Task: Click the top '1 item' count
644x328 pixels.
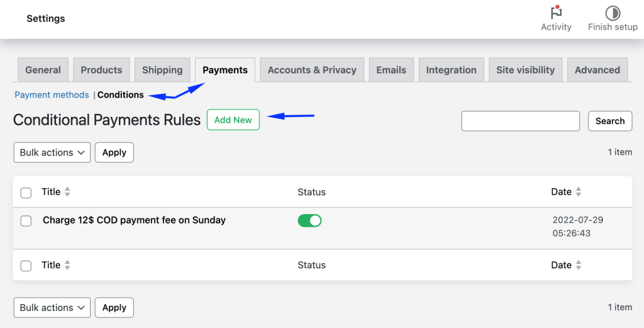Action: click(620, 152)
